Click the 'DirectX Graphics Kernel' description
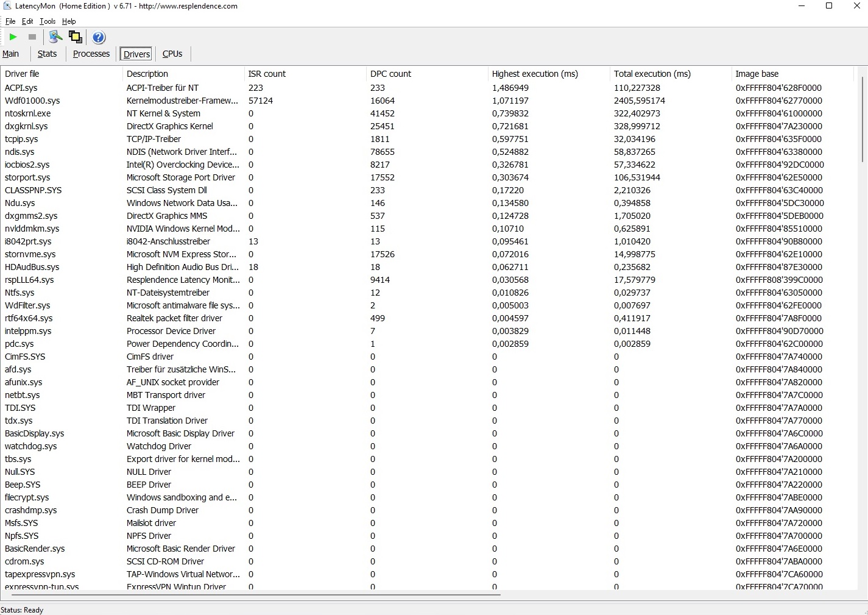Screen dimensions: 868x615 point(170,126)
